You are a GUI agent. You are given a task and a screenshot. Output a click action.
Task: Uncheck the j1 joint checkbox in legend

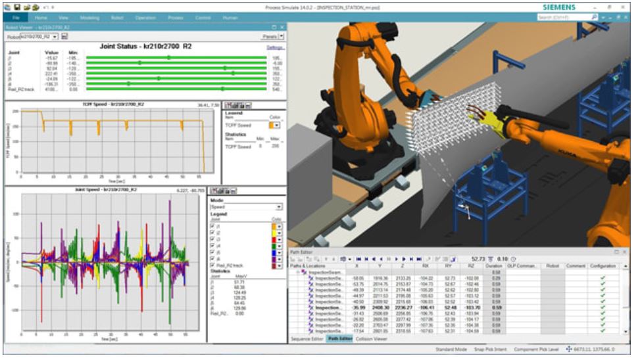212,226
